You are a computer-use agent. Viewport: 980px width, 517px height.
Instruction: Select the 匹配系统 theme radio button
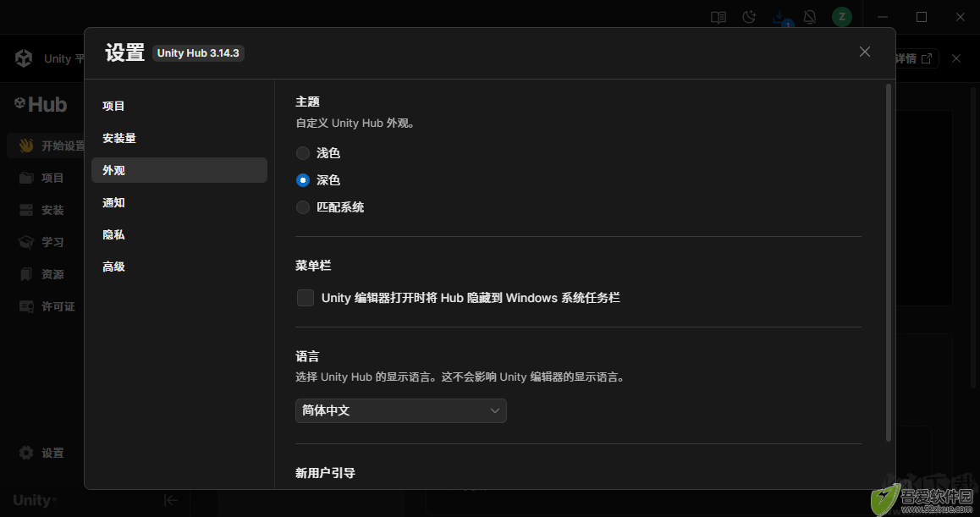click(x=303, y=207)
